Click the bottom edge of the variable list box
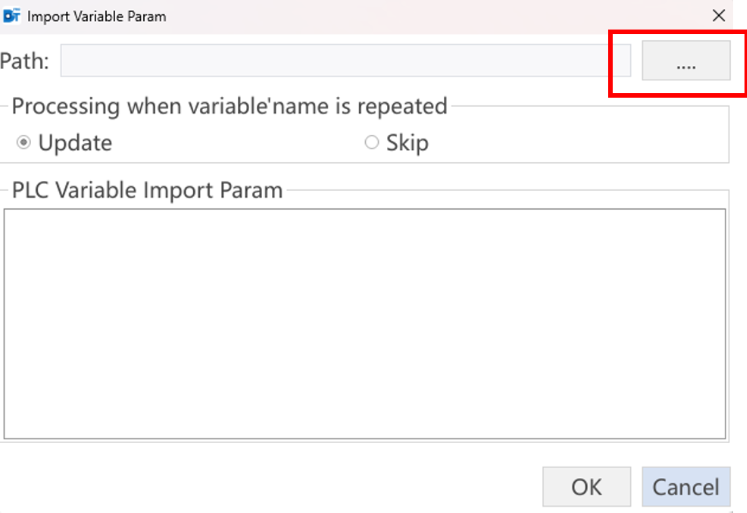This screenshot has width=747, height=513. click(x=364, y=438)
